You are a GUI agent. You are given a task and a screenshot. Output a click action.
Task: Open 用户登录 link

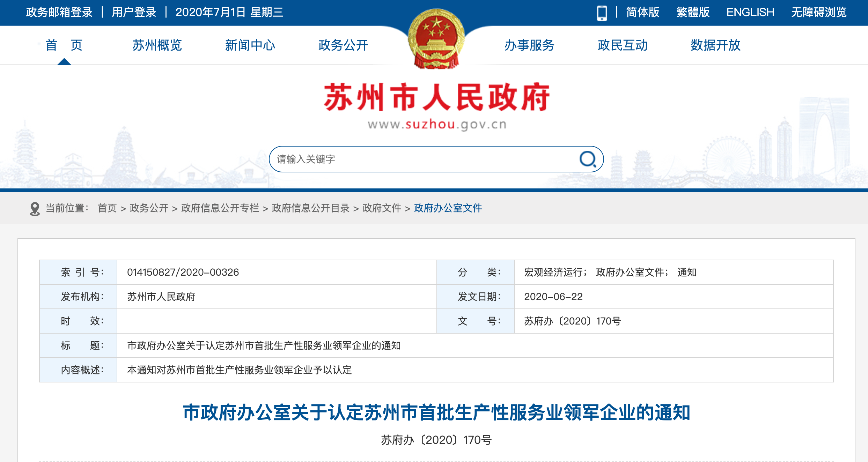coord(134,12)
